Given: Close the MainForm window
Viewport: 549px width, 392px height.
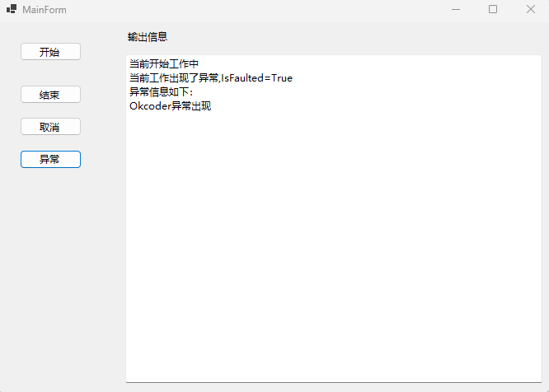Looking at the screenshot, I should (531, 9).
